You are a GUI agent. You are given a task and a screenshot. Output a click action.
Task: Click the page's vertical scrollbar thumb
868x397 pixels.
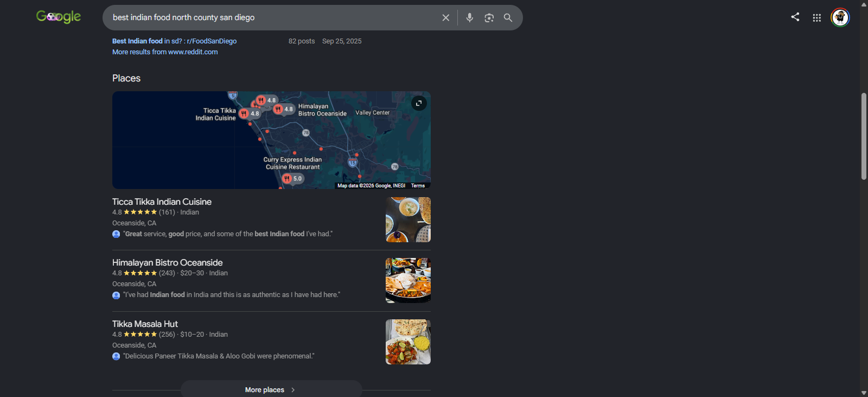tap(864, 136)
